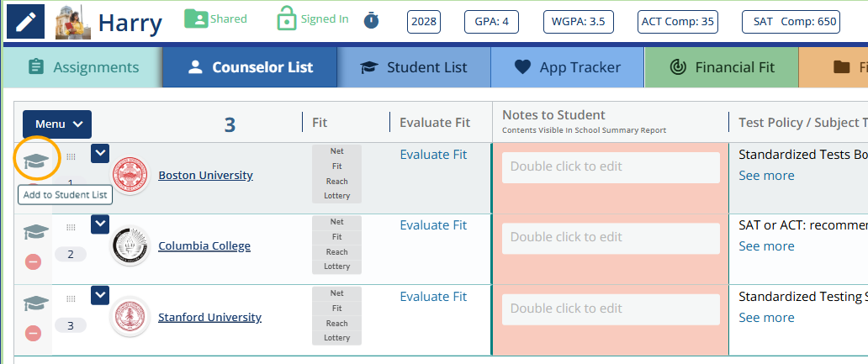Open the Stanford University link

(209, 318)
